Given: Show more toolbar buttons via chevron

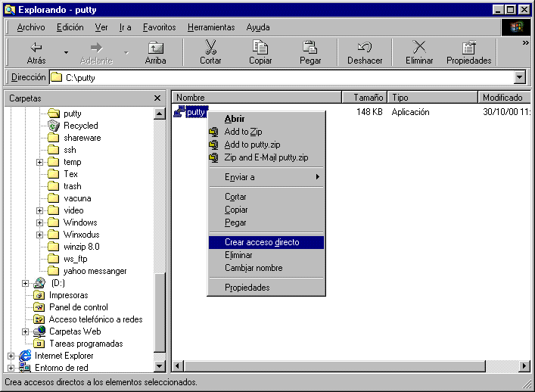Looking at the screenshot, I should click(x=525, y=43).
